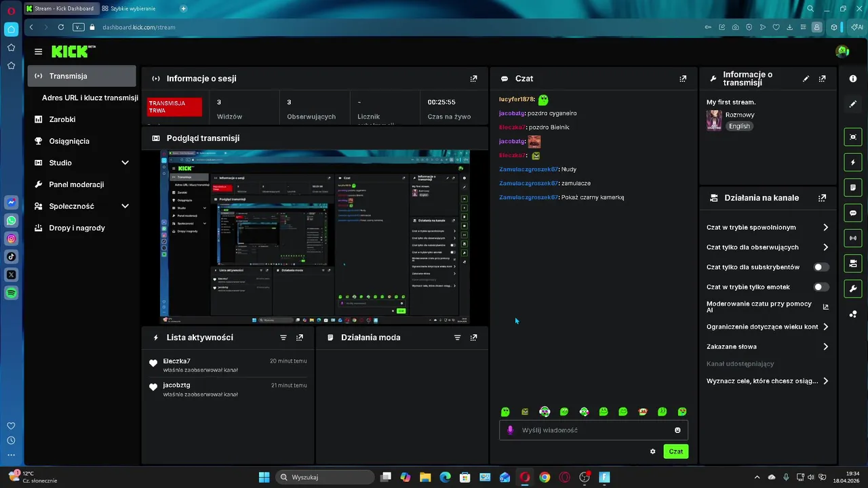Expand the Studio menu section

(x=81, y=163)
